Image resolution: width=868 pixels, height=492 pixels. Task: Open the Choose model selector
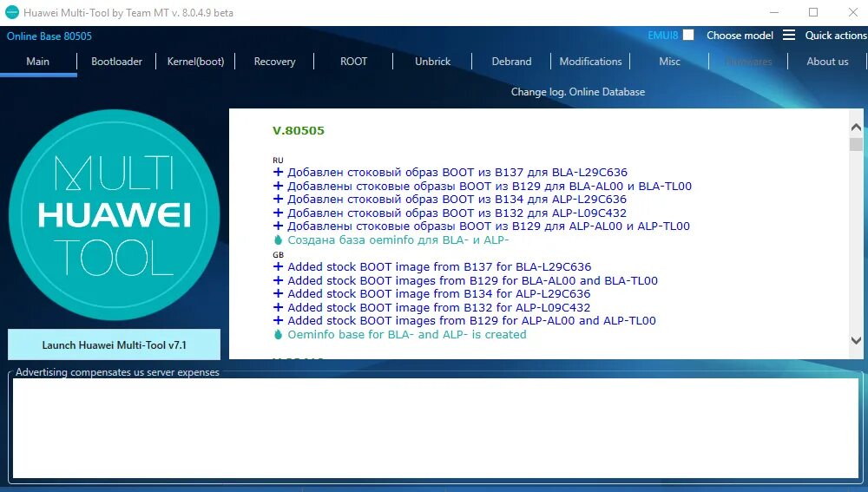[x=740, y=36]
